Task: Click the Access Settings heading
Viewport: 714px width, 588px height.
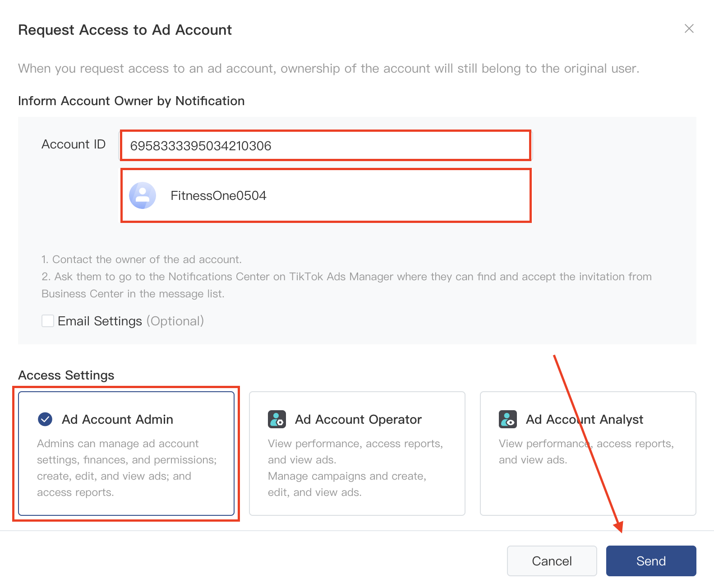Action: (x=66, y=375)
